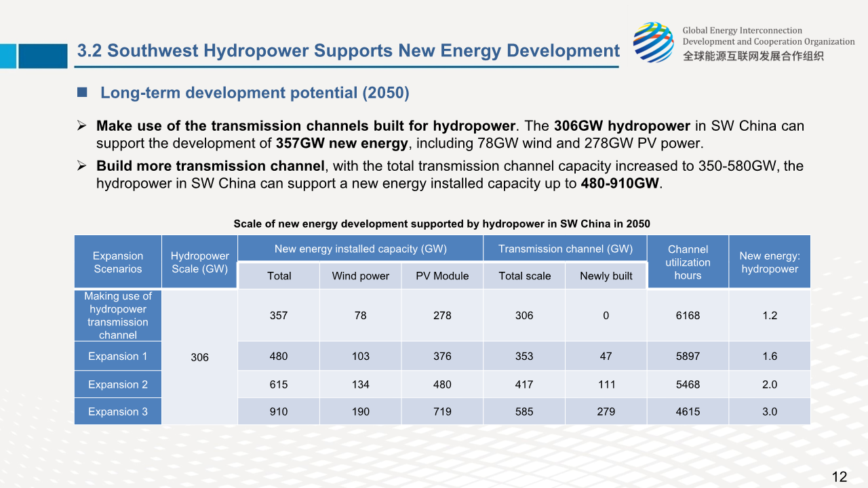Screen dimensions: 868x488
Task: Click the Chinese organization name under the logo text
Action: coord(753,56)
